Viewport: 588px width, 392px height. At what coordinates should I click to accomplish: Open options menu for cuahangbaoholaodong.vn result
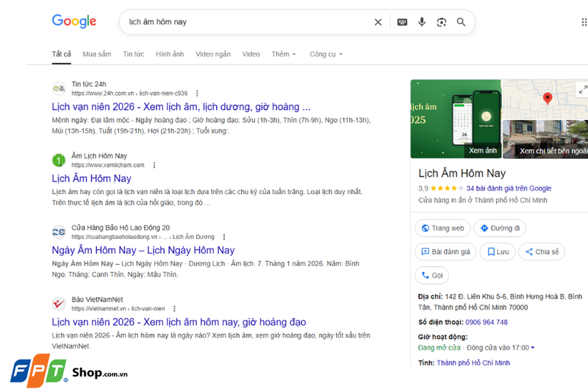pyautogui.click(x=224, y=237)
